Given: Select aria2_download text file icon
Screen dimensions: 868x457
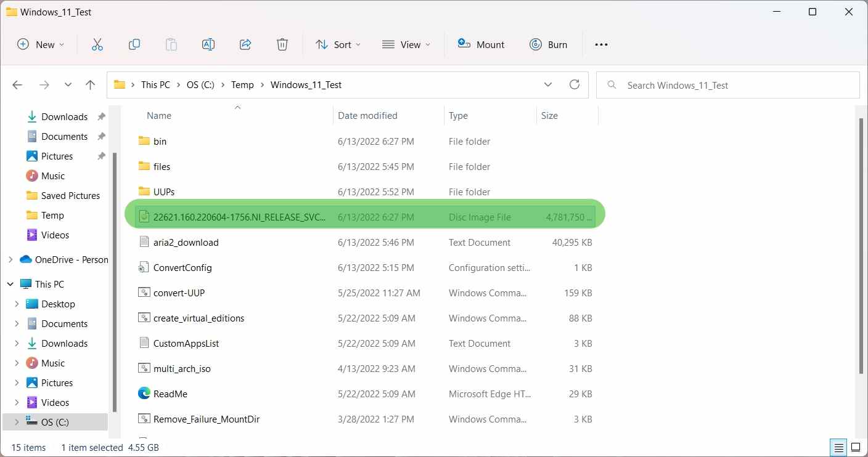Looking at the screenshot, I should click(x=144, y=242).
